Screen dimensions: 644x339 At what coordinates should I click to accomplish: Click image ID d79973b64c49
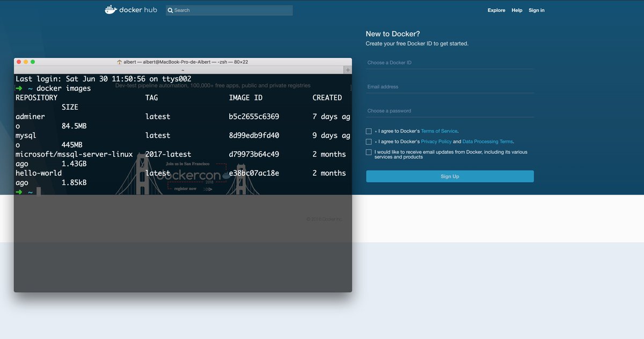point(254,154)
